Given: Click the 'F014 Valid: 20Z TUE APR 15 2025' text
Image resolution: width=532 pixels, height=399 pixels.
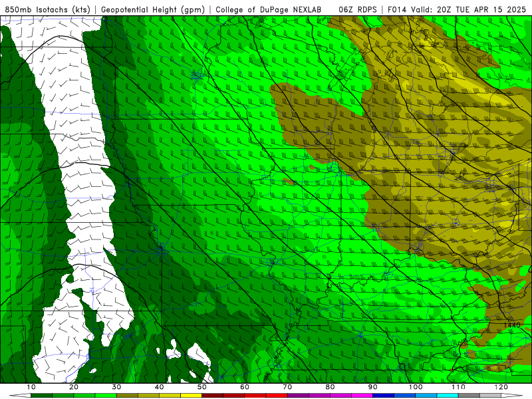Looking at the screenshot, I should point(457,9).
